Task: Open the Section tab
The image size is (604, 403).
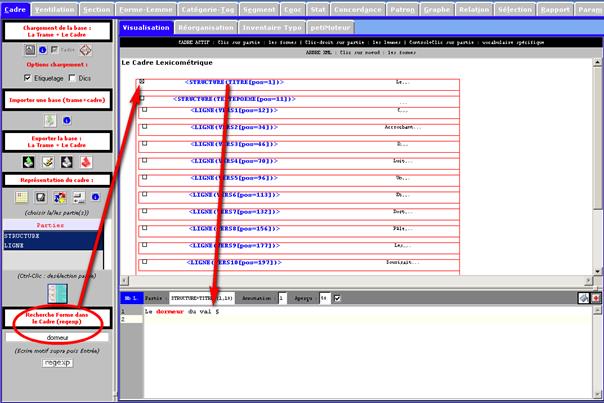Action: click(97, 10)
